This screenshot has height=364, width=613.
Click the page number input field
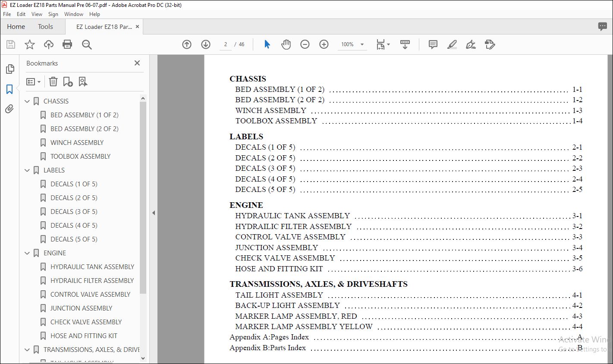coord(225,44)
